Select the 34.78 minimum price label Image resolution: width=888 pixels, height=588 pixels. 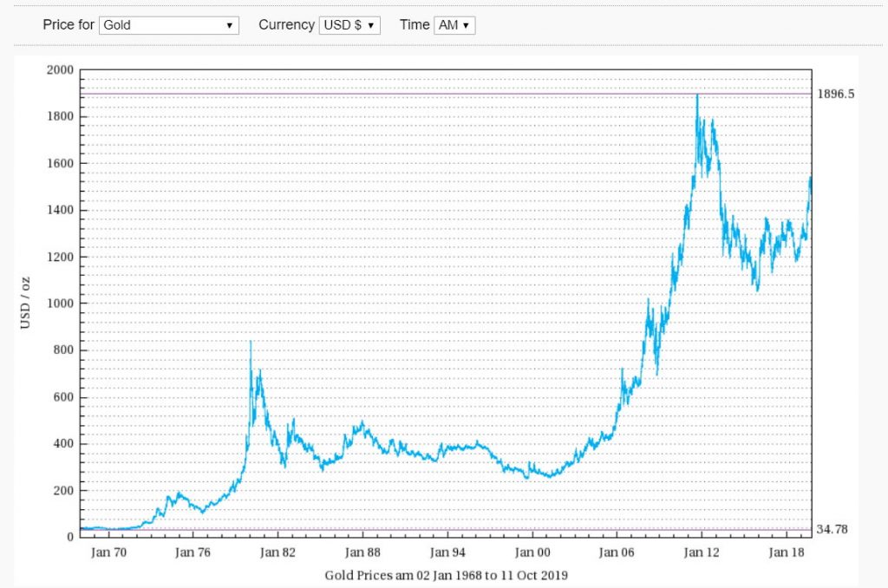click(833, 530)
